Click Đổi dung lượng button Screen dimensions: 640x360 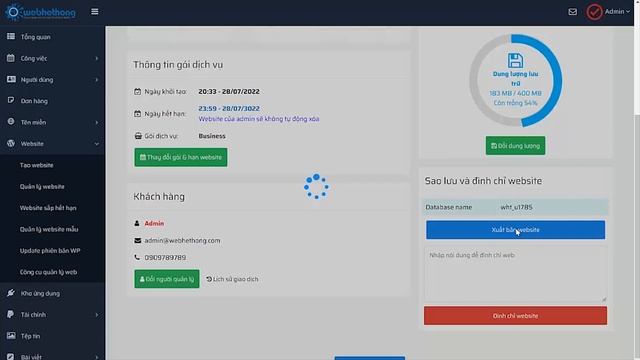[x=515, y=146]
